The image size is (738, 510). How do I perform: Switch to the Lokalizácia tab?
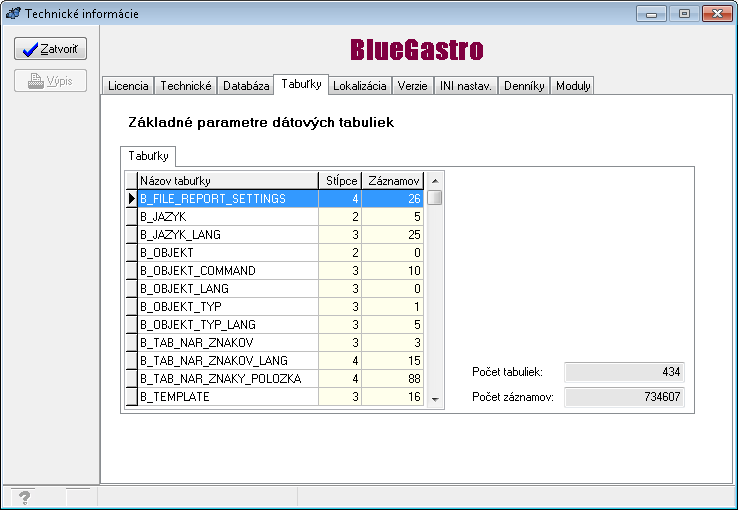point(360,86)
